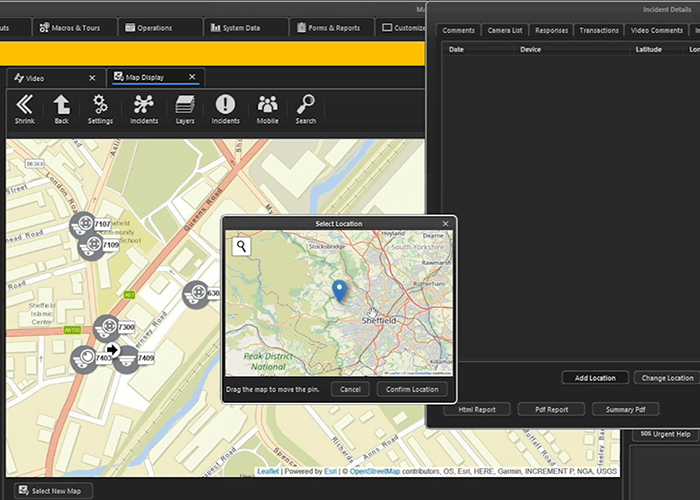Click SOS Urgent Help button
The image size is (700, 500).
665,434
